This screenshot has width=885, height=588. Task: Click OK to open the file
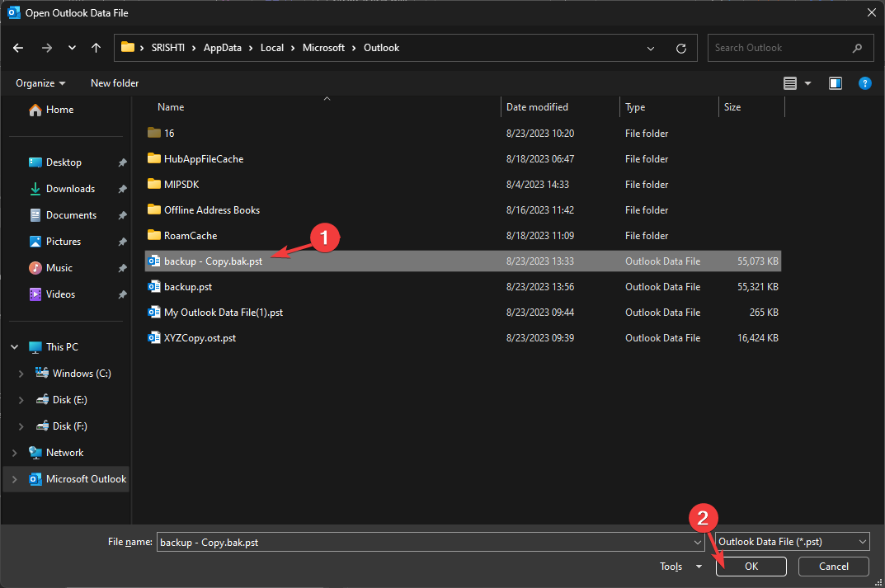click(751, 567)
